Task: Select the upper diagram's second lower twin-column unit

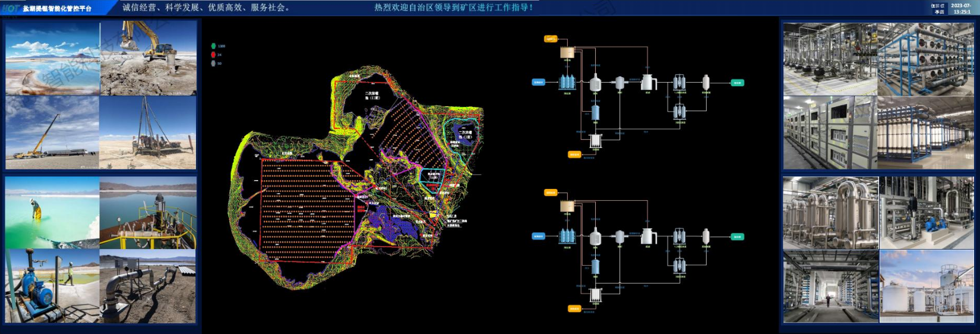Action: [x=679, y=111]
